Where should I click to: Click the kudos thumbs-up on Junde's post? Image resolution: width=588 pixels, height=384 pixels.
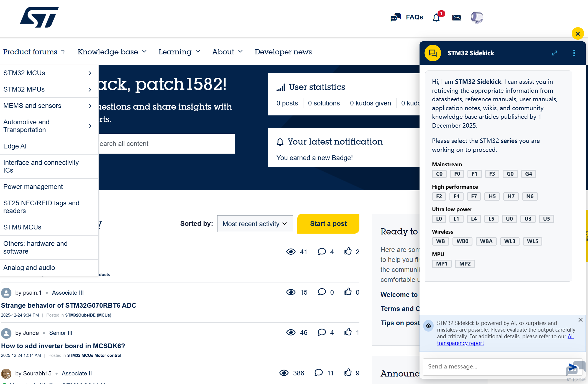[x=348, y=332]
